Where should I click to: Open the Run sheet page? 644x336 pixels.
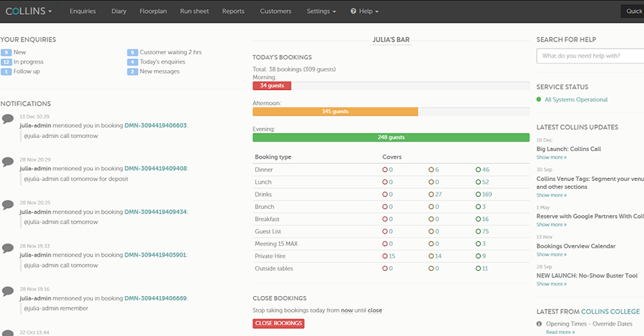click(x=194, y=11)
